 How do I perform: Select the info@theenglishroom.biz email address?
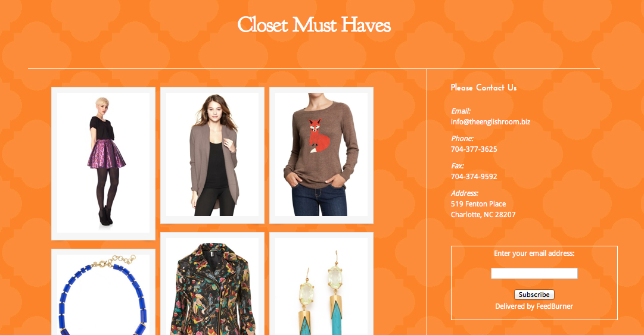(490, 122)
